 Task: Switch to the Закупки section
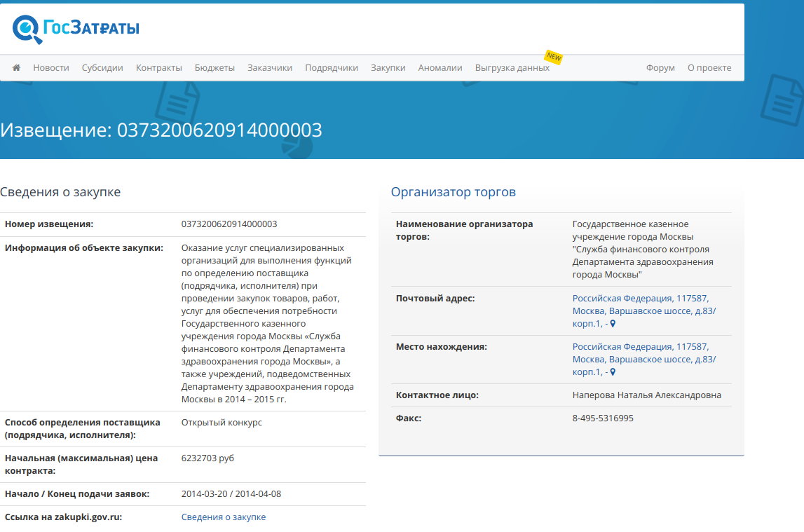tap(388, 68)
